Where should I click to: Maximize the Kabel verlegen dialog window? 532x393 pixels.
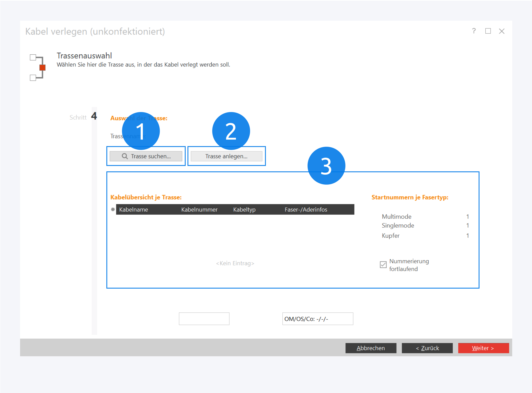pyautogui.click(x=488, y=31)
